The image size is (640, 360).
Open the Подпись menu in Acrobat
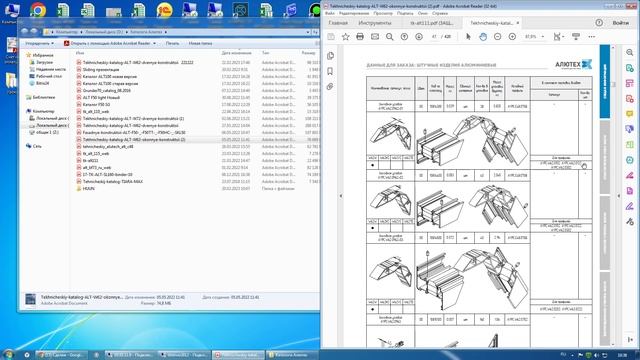pos(405,13)
